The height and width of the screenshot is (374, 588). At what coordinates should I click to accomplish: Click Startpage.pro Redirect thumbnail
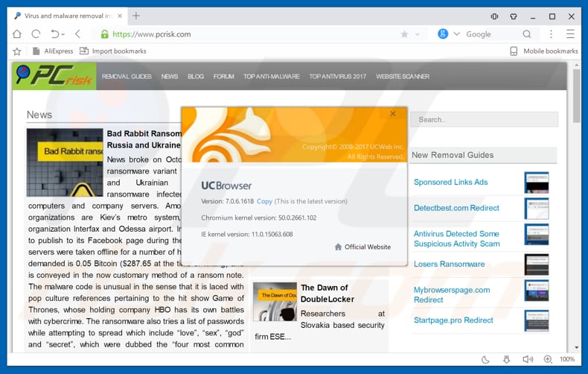(537, 320)
